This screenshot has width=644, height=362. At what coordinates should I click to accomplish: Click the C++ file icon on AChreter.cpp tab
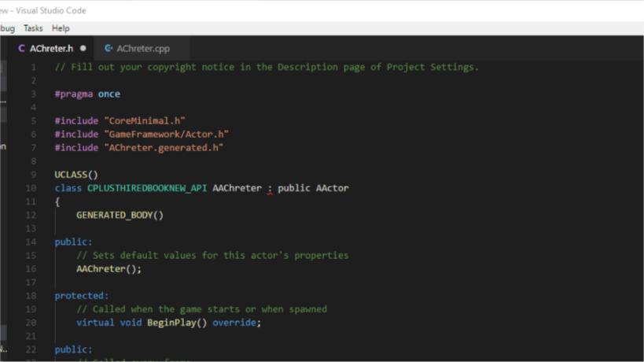pos(109,49)
